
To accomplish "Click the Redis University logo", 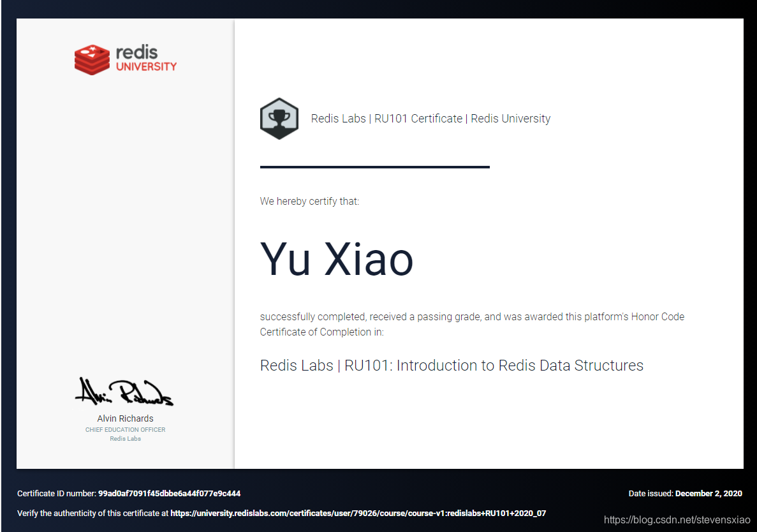I will 125,59.
